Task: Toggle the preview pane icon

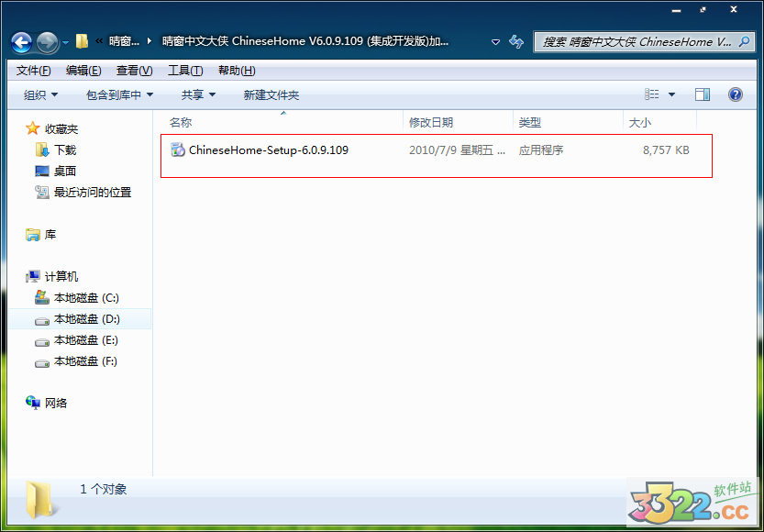Action: (703, 94)
